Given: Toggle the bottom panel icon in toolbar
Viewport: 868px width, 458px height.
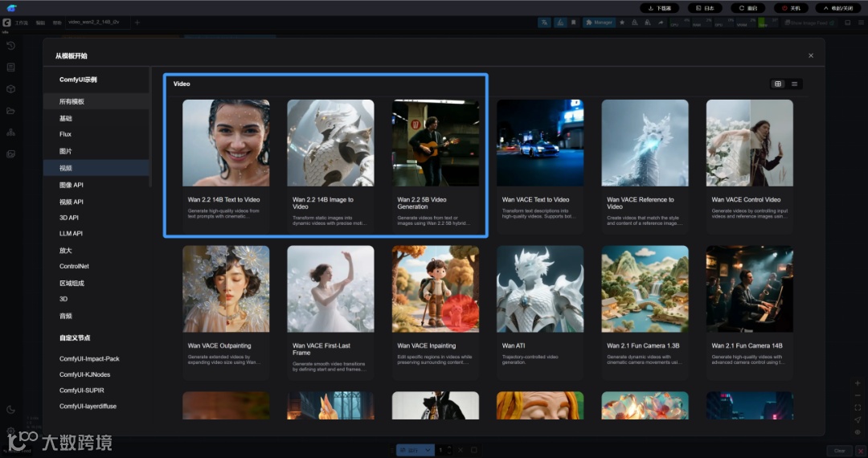Looking at the screenshot, I should (x=848, y=22).
